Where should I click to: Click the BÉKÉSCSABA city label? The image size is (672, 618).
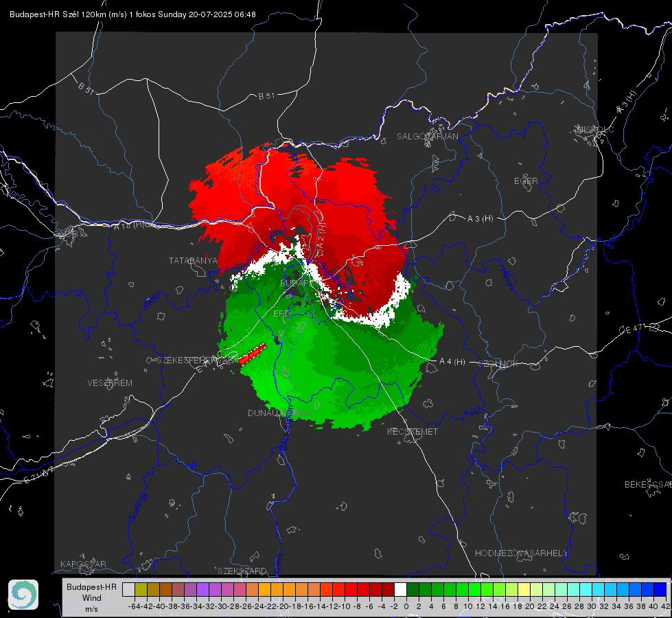[648, 484]
